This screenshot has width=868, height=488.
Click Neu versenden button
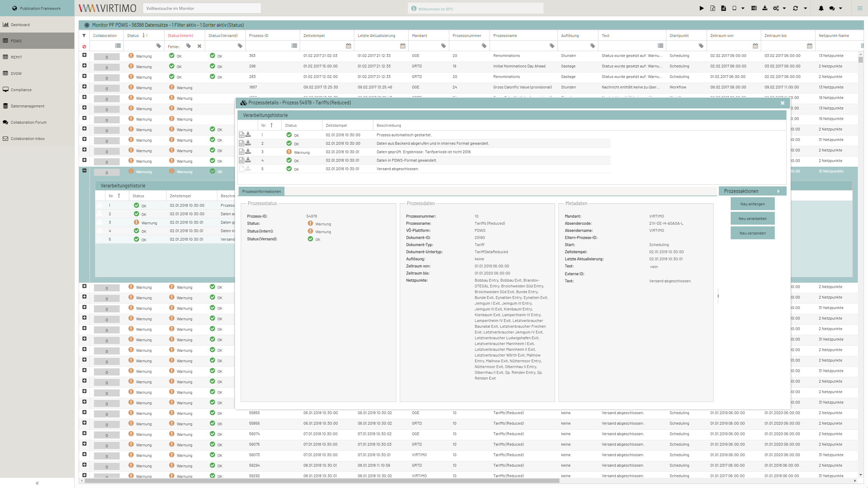coord(752,233)
